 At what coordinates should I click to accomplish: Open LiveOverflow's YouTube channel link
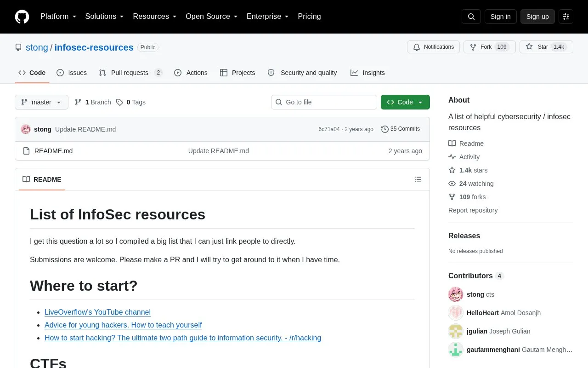[97, 312]
